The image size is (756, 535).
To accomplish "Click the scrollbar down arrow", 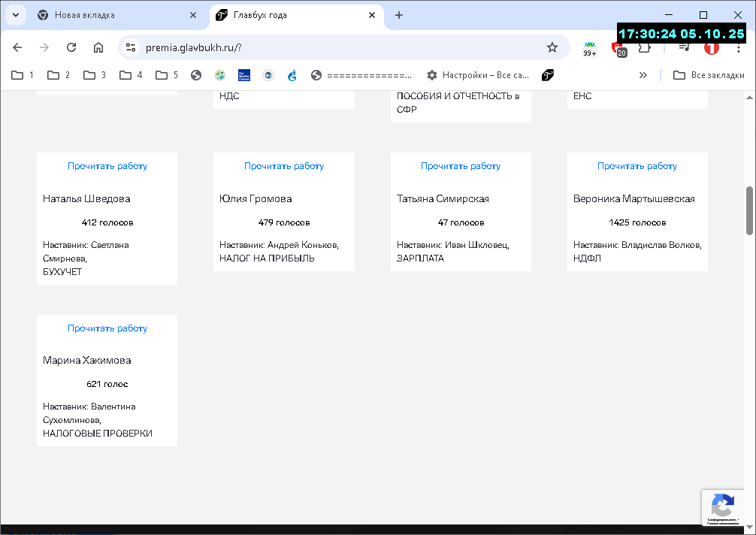I will (x=750, y=526).
